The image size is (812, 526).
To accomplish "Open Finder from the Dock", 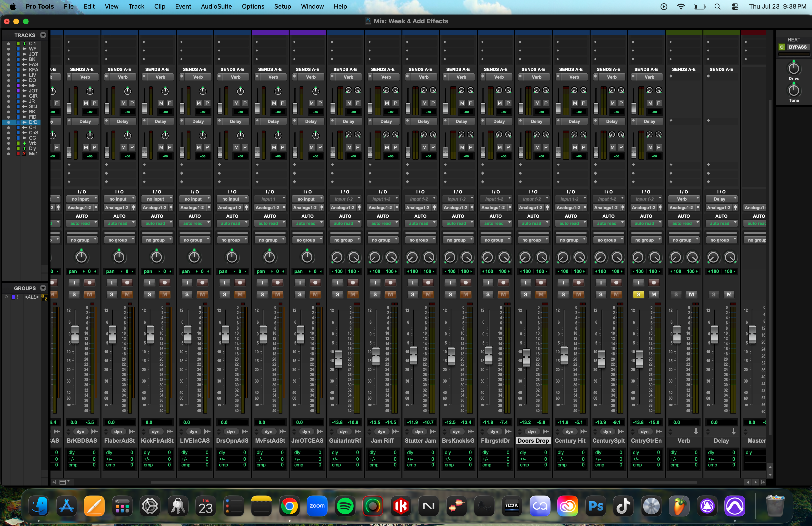I will coord(39,506).
